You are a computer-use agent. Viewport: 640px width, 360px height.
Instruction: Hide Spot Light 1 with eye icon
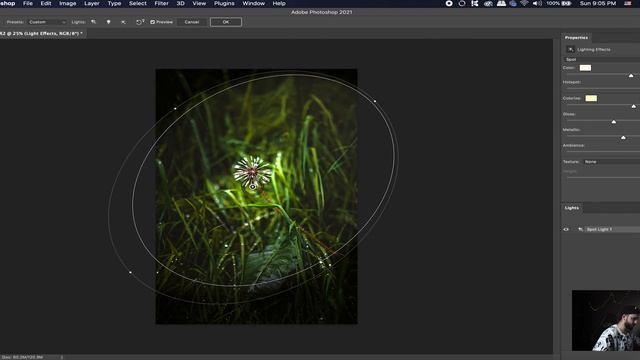click(566, 229)
